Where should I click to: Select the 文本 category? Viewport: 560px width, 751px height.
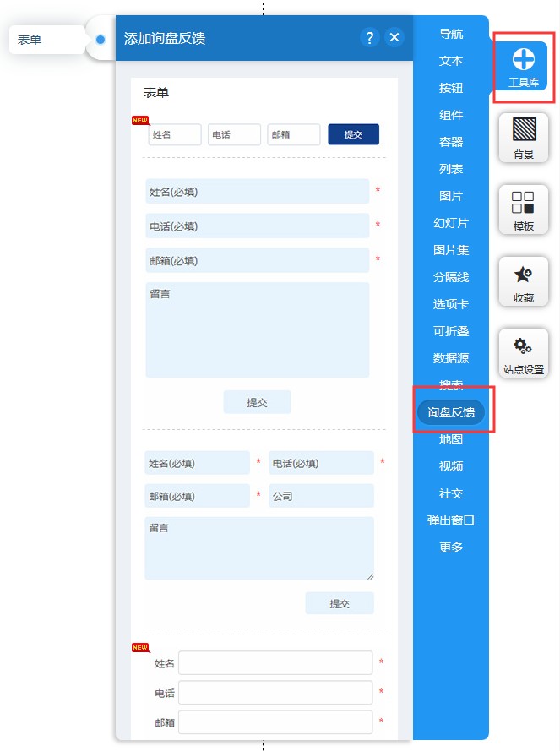(x=451, y=61)
